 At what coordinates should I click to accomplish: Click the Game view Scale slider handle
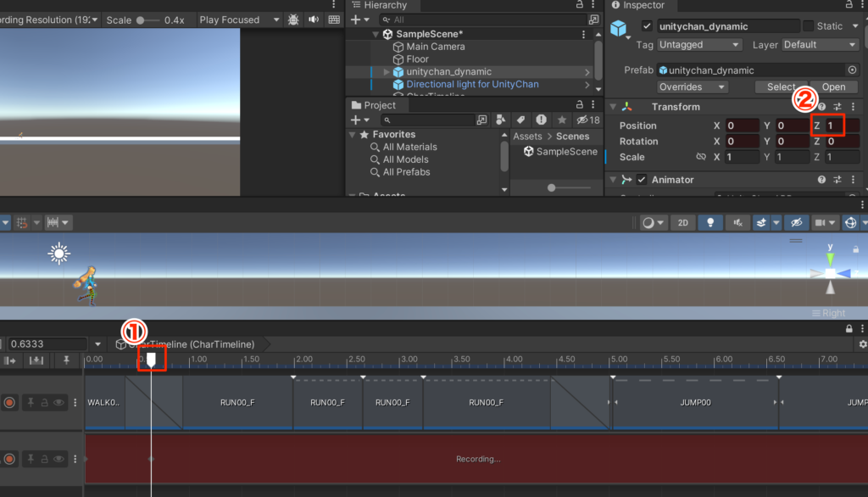[x=141, y=20]
